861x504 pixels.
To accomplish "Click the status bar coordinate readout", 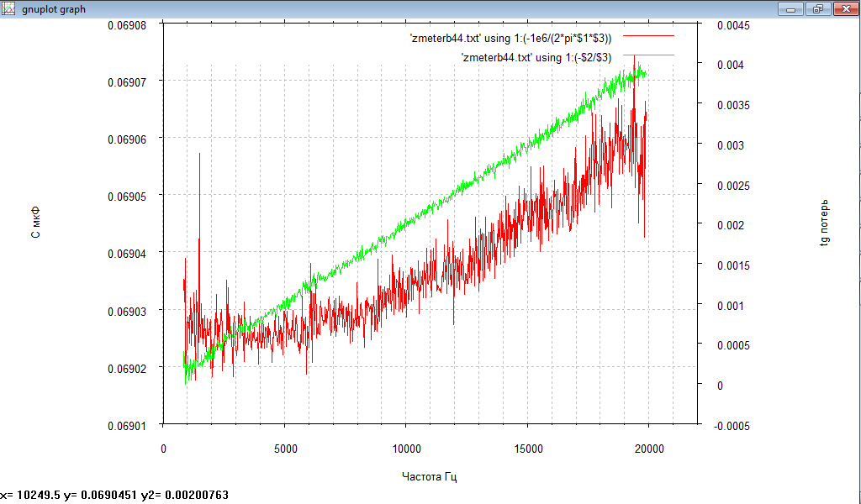I will [x=114, y=496].
